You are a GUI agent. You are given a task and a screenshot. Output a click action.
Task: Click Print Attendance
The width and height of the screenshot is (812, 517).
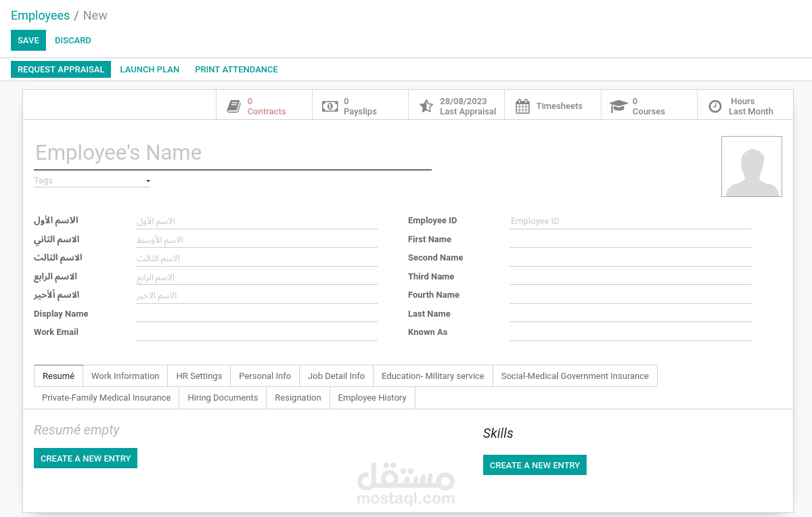236,70
